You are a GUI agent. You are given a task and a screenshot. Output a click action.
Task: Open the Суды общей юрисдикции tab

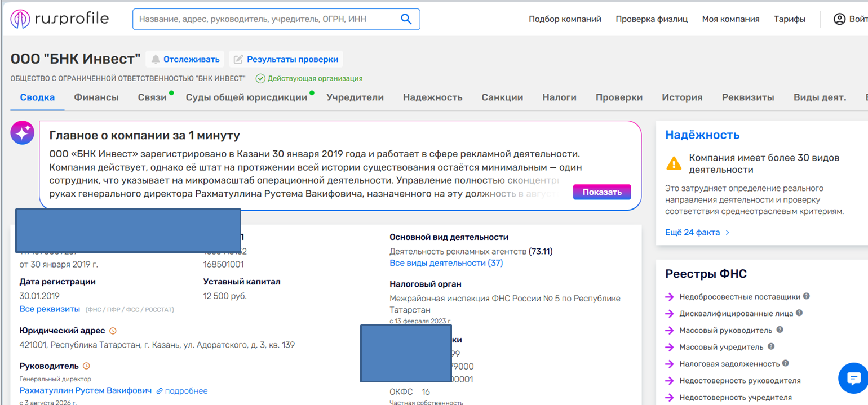coord(247,97)
